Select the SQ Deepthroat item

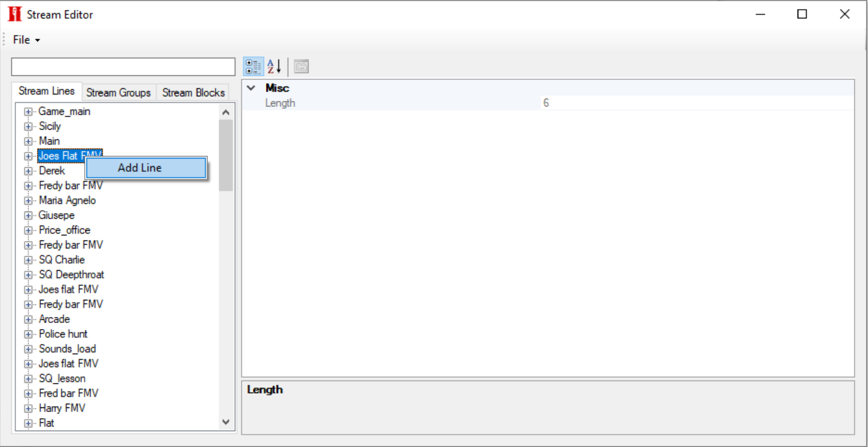pyautogui.click(x=71, y=275)
